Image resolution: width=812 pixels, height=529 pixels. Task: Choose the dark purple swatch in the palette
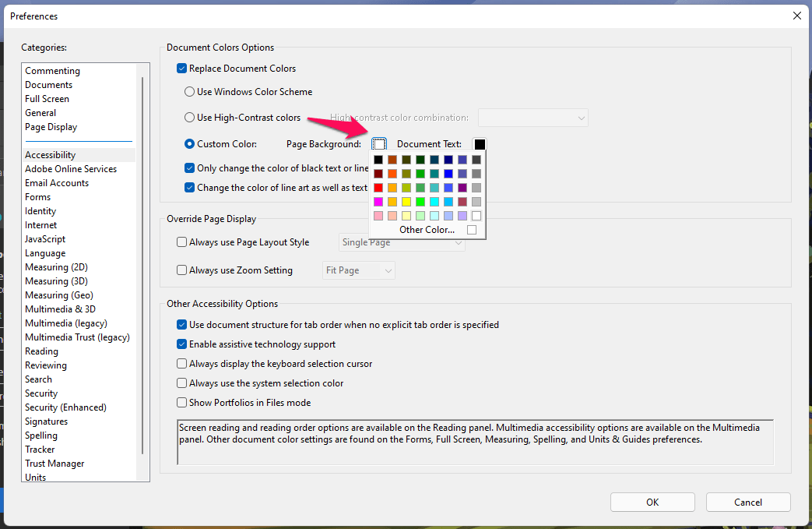pyautogui.click(x=462, y=188)
